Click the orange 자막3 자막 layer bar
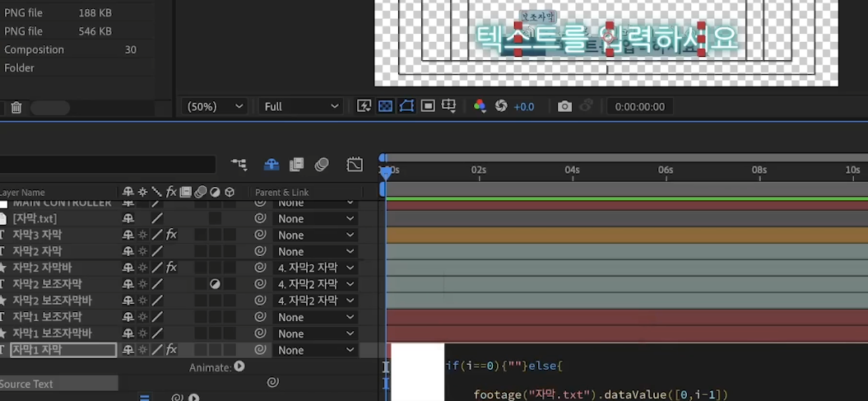Viewport: 868px width, 401px height. point(627,235)
